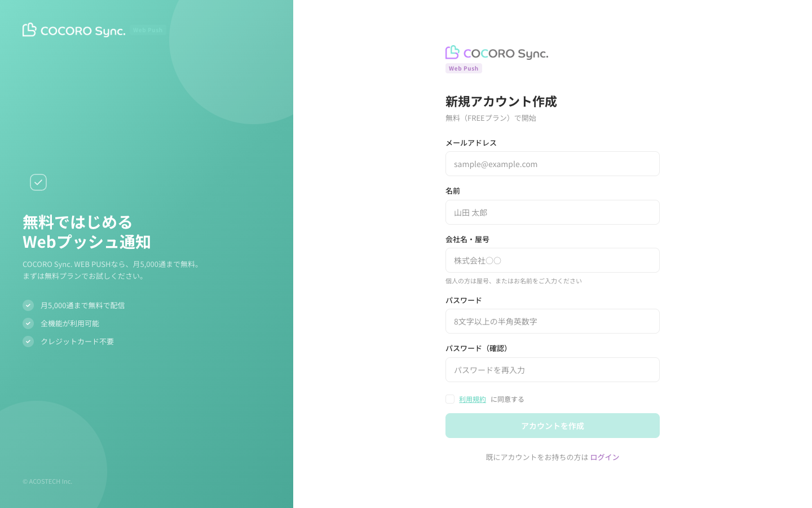
Task: Click the COCORO Sync. logo above the form
Action: pos(497,52)
